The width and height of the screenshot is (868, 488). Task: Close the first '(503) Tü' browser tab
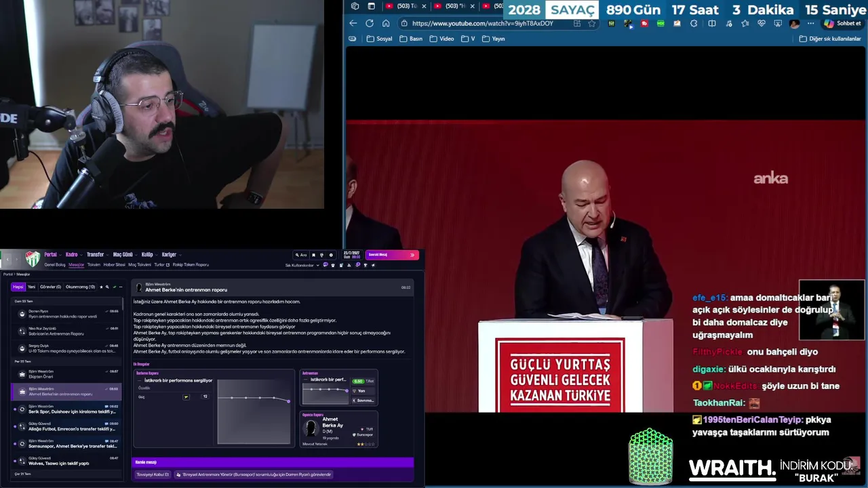[424, 6]
